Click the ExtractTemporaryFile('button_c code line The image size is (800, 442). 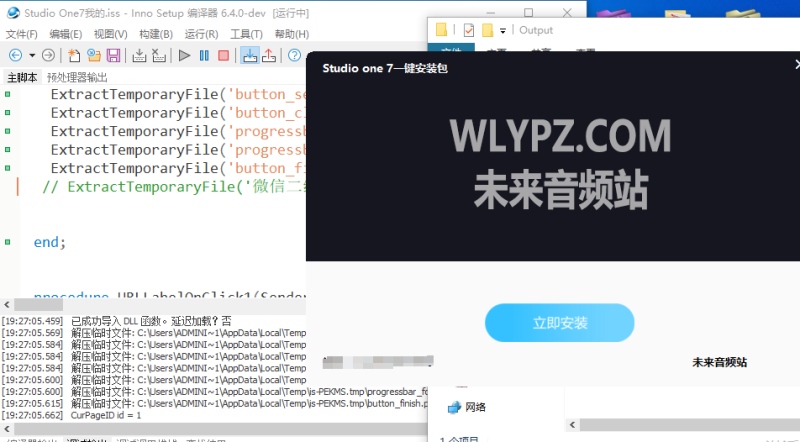(178, 113)
